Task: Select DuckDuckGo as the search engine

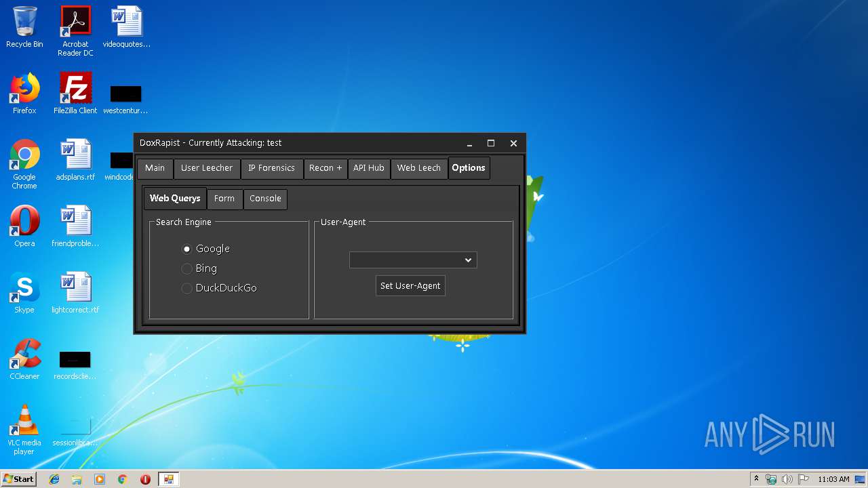Action: coord(219,288)
